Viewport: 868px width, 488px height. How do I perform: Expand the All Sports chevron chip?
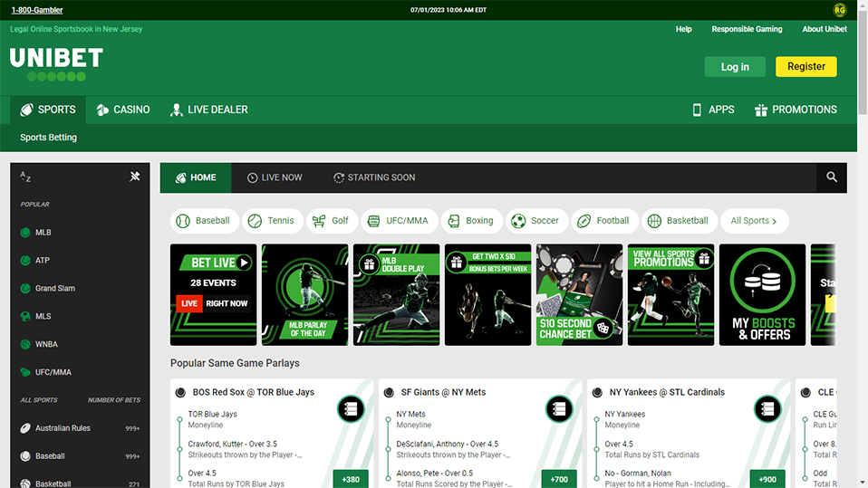[754, 221]
